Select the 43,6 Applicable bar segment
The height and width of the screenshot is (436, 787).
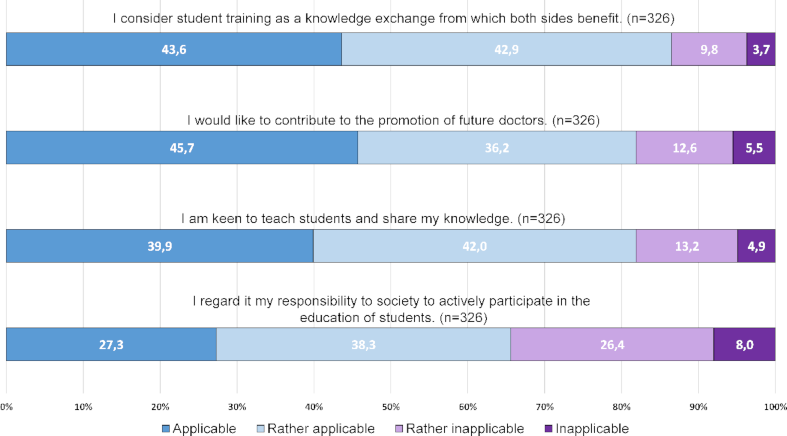tap(174, 49)
